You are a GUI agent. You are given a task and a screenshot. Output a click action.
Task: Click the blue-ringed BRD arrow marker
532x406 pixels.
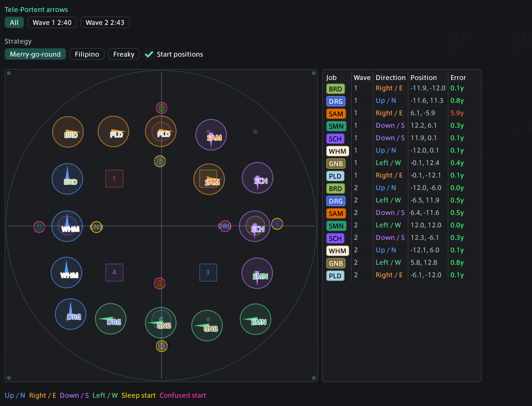pos(67,179)
